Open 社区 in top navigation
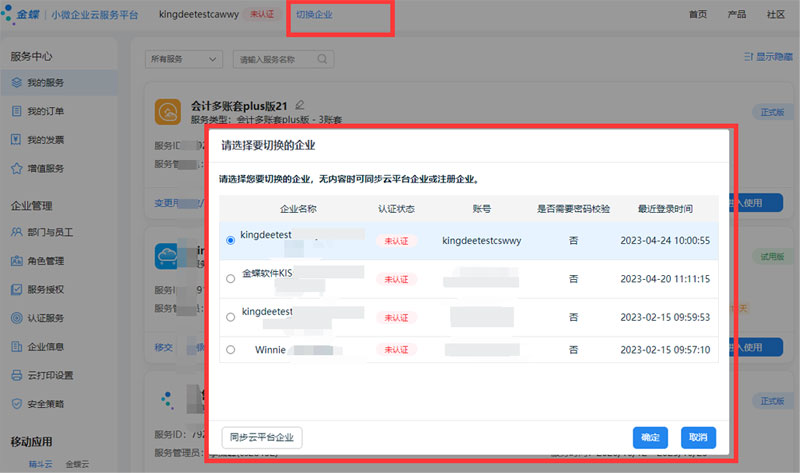Viewport: 800px width, 473px height. [x=776, y=14]
